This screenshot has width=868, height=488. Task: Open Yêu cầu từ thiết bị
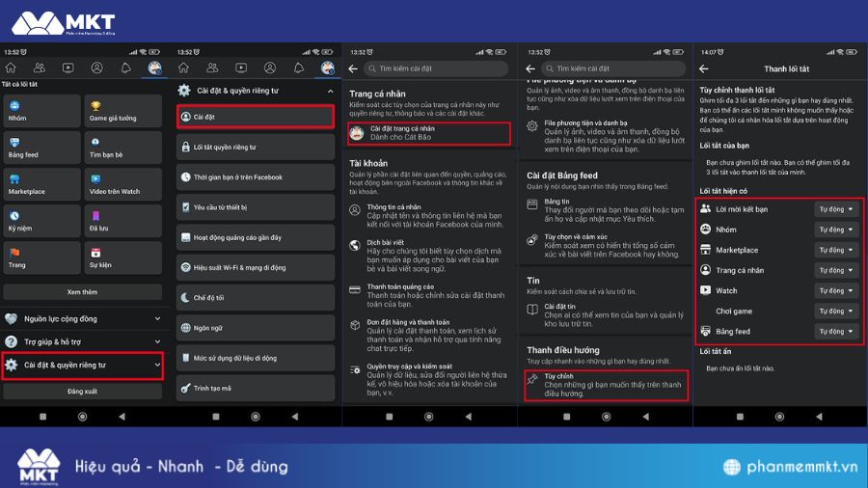coord(256,207)
